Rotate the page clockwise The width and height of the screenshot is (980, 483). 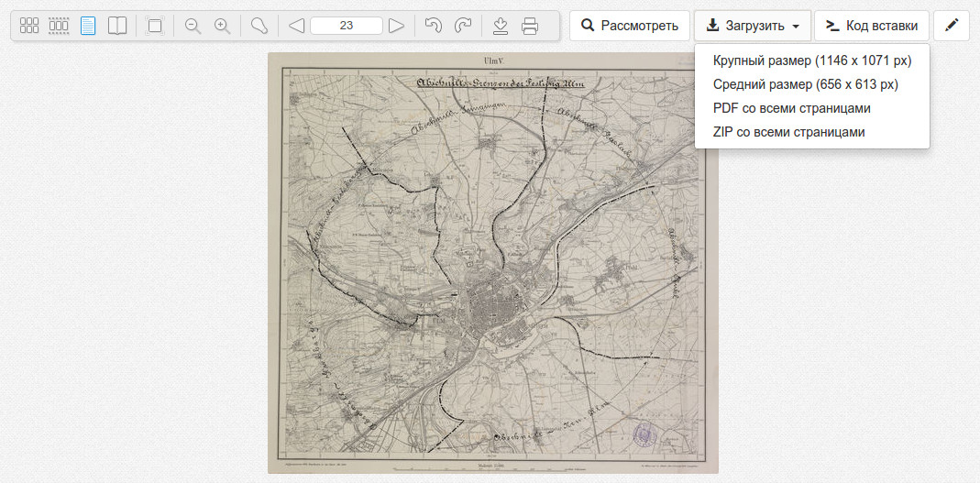pos(463,26)
